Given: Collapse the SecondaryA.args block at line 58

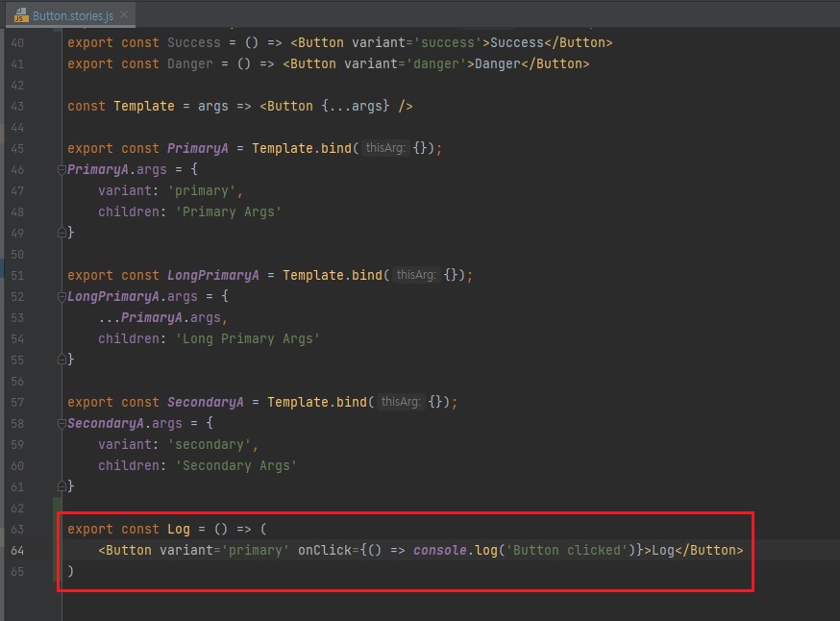Looking at the screenshot, I should coord(62,423).
